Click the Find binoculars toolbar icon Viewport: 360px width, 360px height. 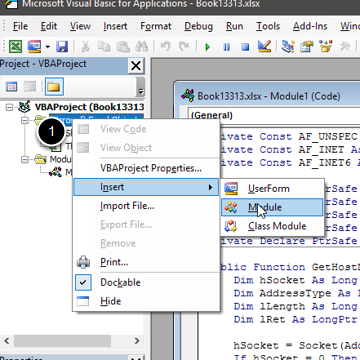pyautogui.click(x=141, y=46)
